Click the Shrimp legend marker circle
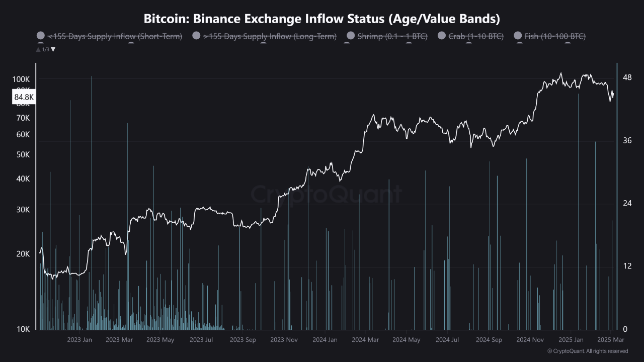 (x=351, y=36)
